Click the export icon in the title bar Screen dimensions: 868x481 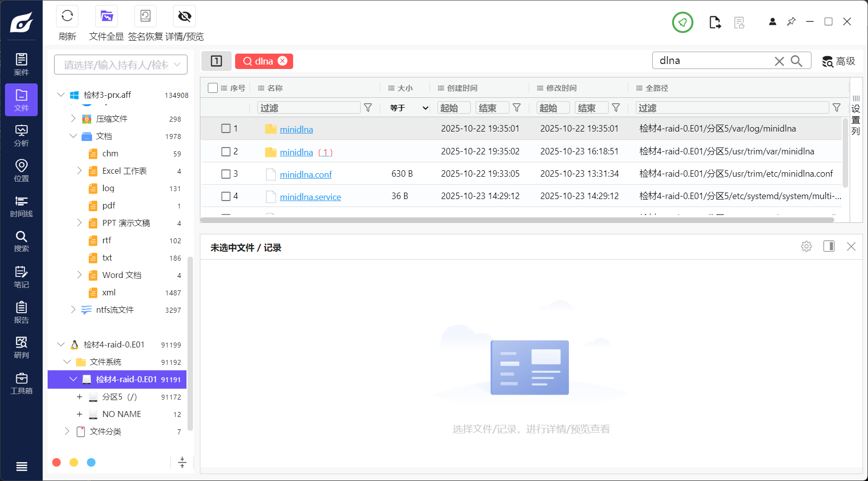point(715,22)
